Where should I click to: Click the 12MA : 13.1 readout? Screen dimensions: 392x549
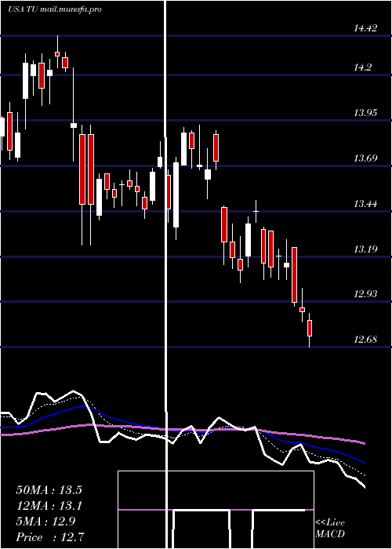click(x=49, y=506)
